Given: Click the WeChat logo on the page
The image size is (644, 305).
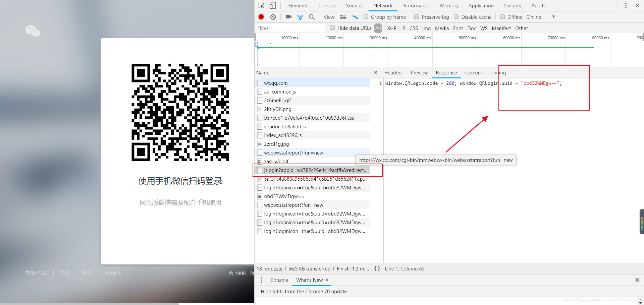Looking at the screenshot, I should pos(33,31).
